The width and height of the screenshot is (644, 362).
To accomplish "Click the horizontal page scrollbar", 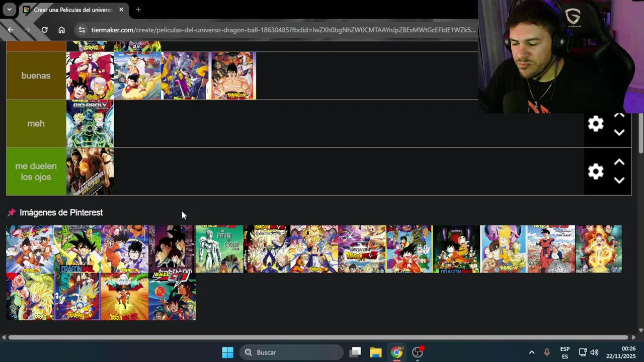I will tap(318, 337).
